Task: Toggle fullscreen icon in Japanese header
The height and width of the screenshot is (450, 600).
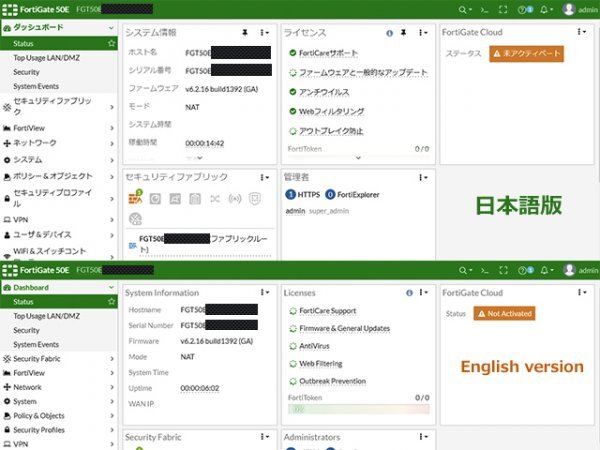Action: [503, 10]
